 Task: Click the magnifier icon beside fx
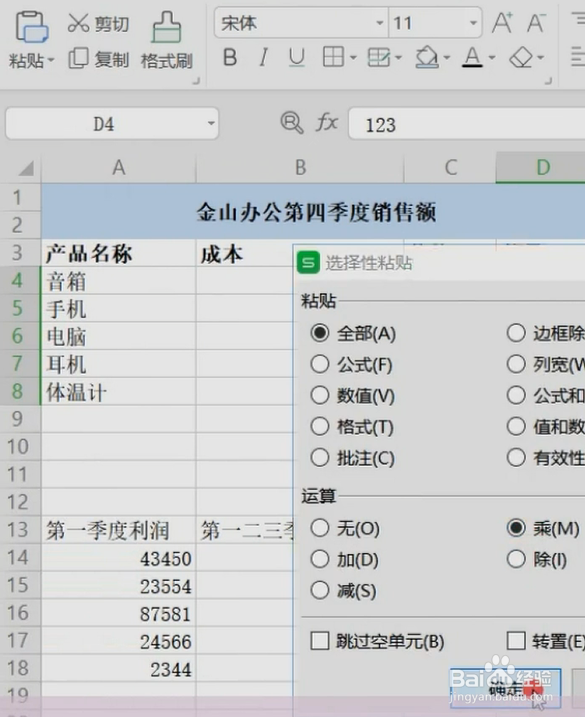291,123
